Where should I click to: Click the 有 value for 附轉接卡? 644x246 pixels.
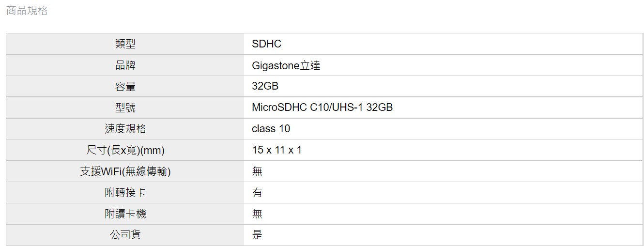tap(257, 193)
